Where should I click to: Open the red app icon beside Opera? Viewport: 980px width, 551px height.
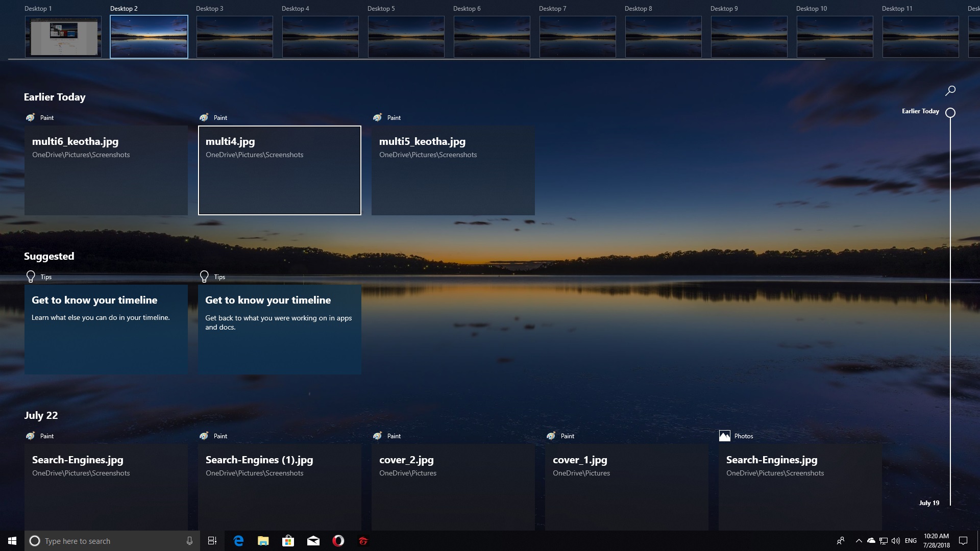click(x=363, y=541)
